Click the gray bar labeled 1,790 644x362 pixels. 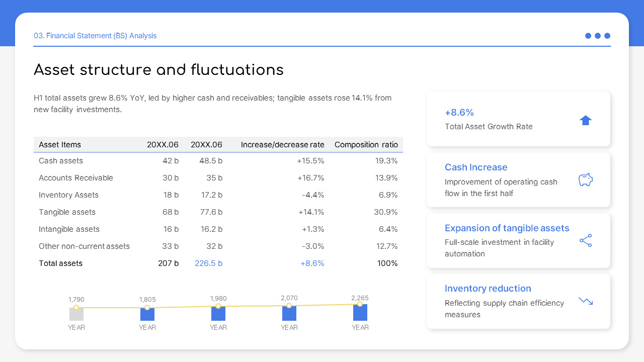click(76, 314)
